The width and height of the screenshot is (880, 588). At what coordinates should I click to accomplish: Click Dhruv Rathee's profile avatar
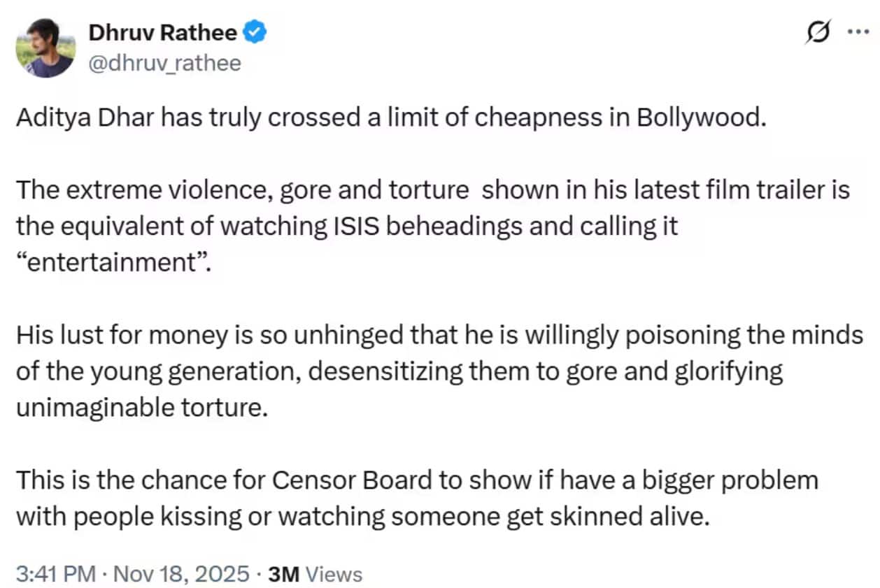45,47
